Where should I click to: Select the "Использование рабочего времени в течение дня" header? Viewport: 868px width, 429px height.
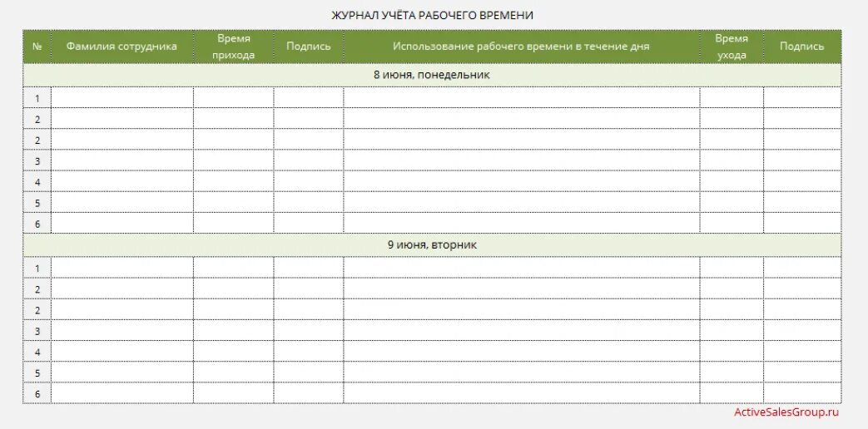point(521,47)
